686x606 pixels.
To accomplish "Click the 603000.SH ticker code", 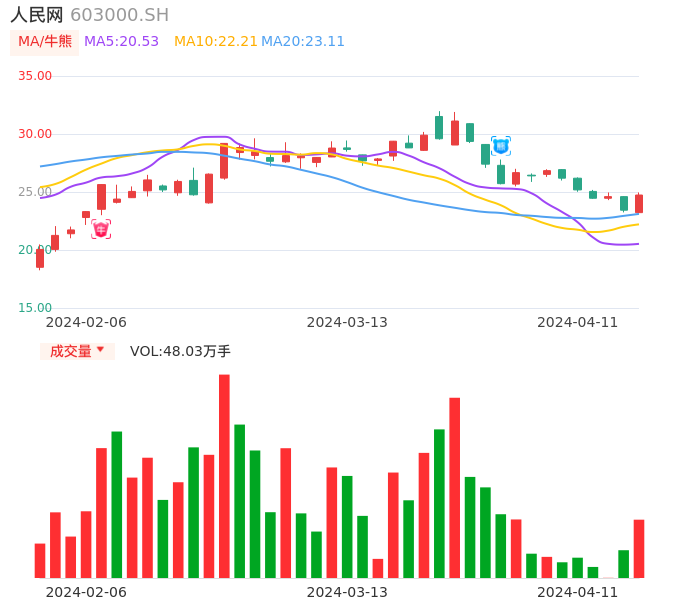I will [x=119, y=15].
